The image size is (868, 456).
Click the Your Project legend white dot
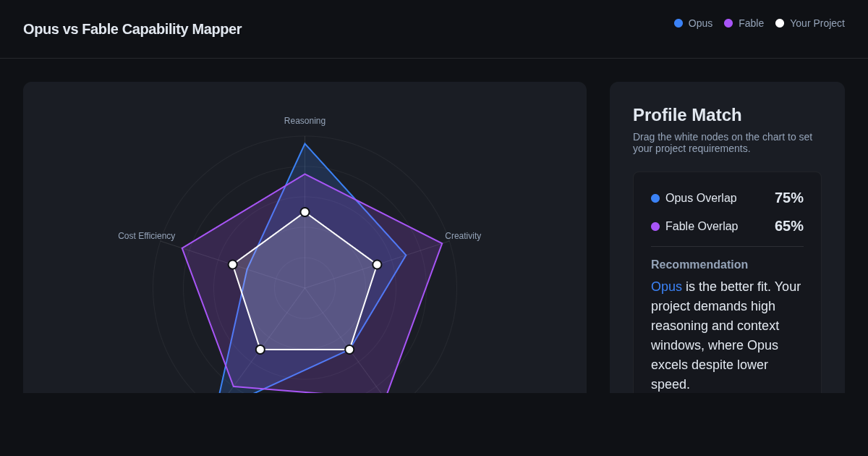point(780,23)
